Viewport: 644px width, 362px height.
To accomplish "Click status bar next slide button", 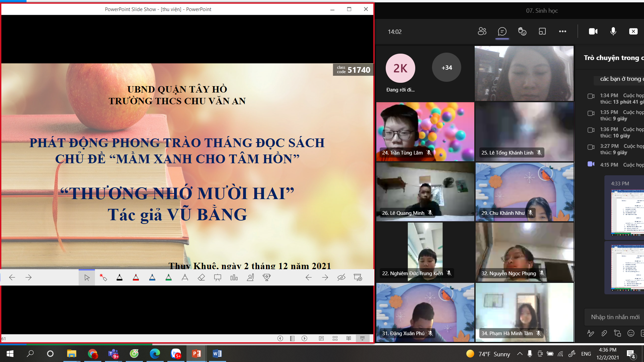I will click(x=304, y=339).
